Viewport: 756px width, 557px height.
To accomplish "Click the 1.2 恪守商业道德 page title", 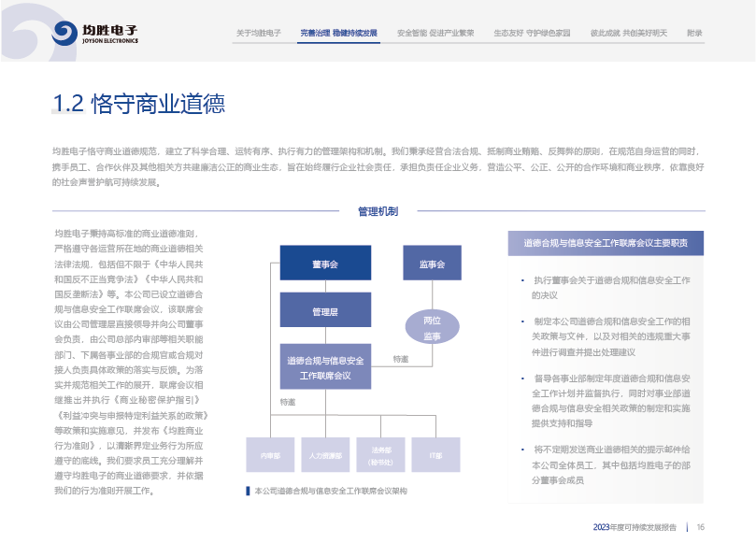I will 139,104.
